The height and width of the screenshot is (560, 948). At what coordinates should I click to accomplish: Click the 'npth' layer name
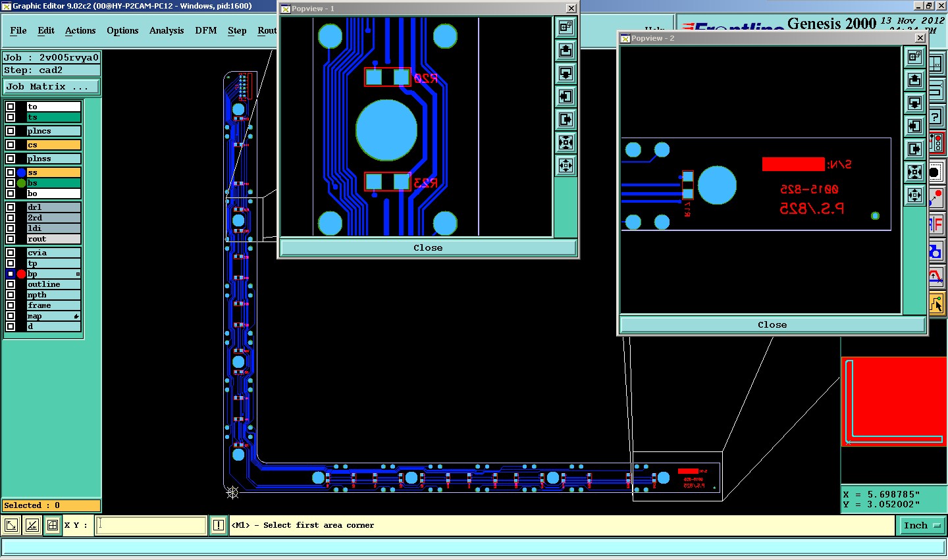click(x=53, y=295)
